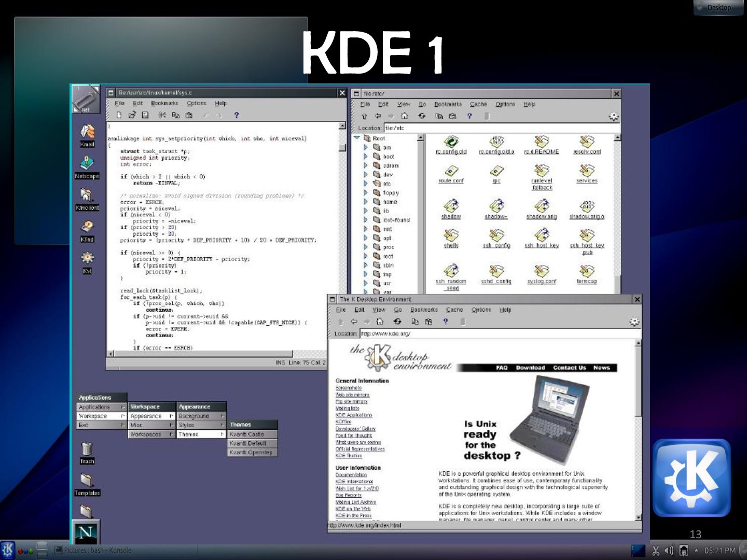
Task: Click spinning gear icon in file:/etc/ window
Action: [614, 117]
